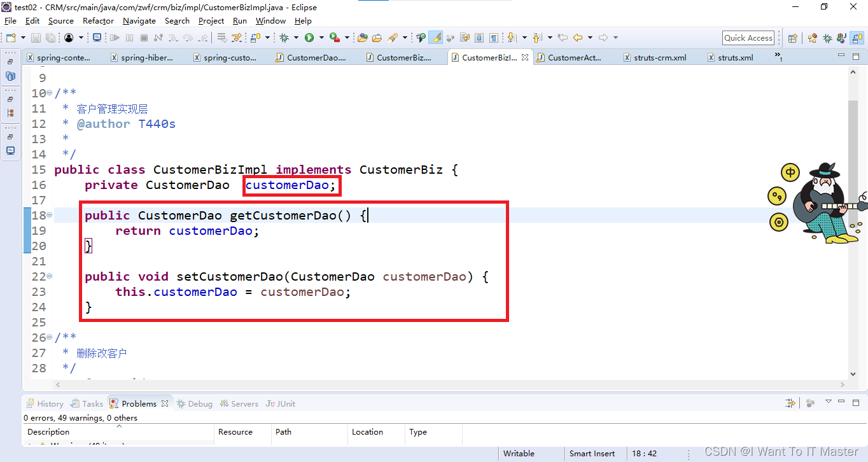Viewport: 868px width, 462px height.
Task: Collapse the getCustomerDao method at line 18
Action: (50, 216)
